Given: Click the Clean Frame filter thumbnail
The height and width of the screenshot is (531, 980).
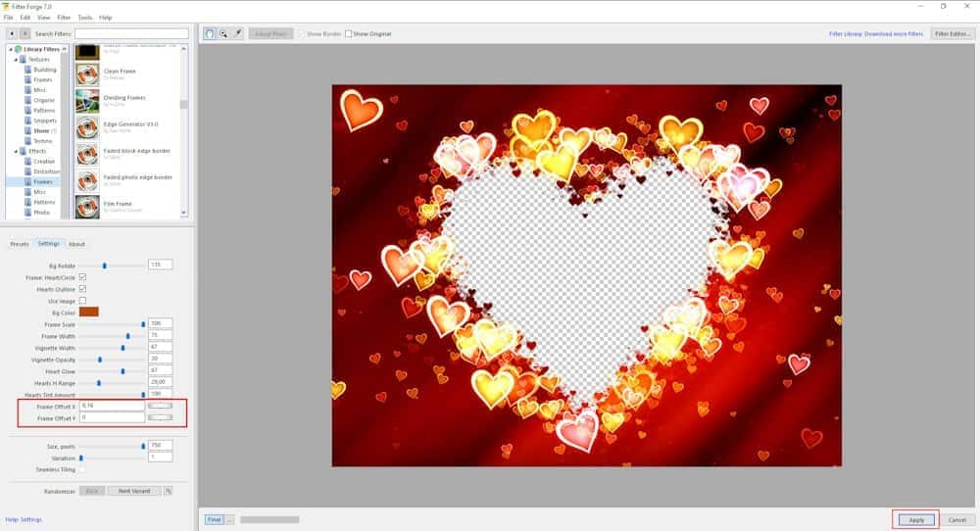Looking at the screenshot, I should [x=87, y=73].
